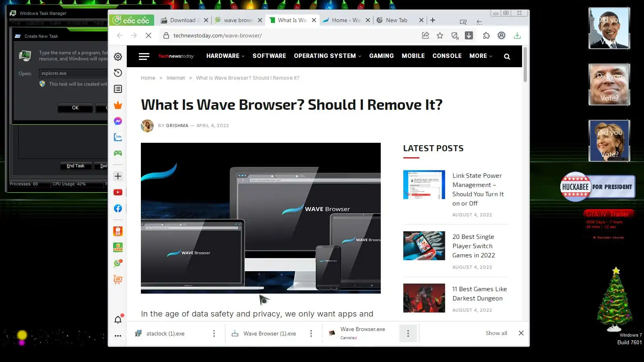
Task: Expand the MORE navigation menu
Action: [481, 56]
